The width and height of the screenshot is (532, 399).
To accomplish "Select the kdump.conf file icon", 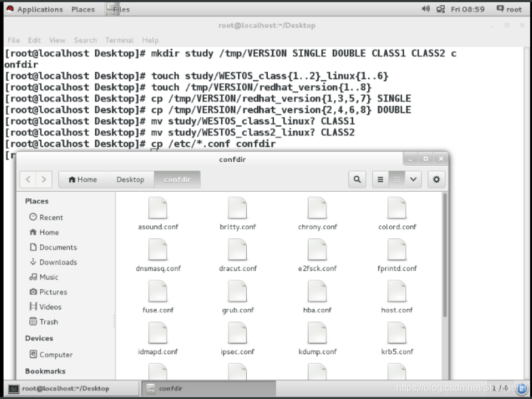I will click(x=317, y=333).
